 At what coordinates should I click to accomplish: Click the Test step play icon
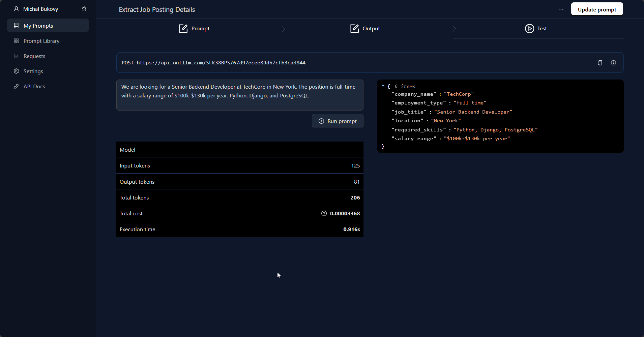(529, 29)
